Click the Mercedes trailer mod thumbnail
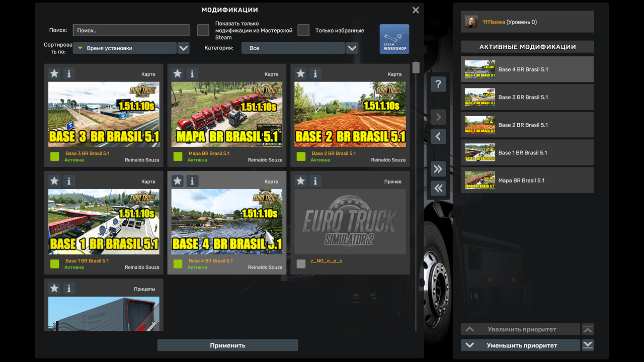This screenshot has width=644, height=362. point(104,314)
